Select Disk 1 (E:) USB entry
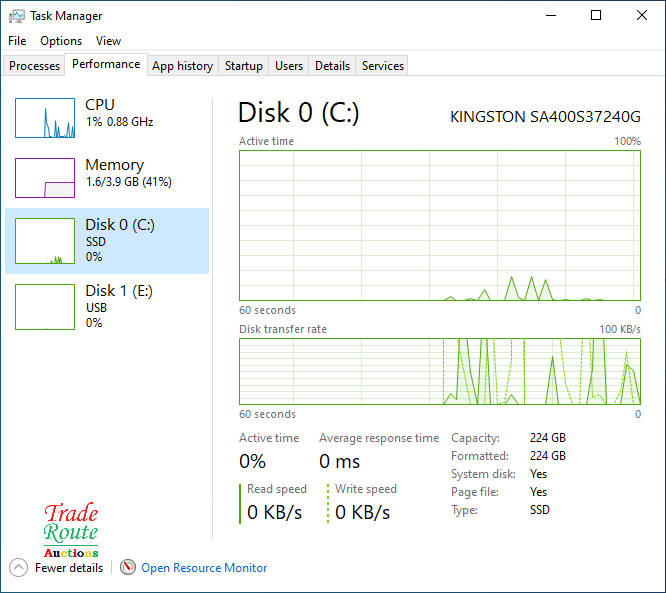 [x=107, y=306]
